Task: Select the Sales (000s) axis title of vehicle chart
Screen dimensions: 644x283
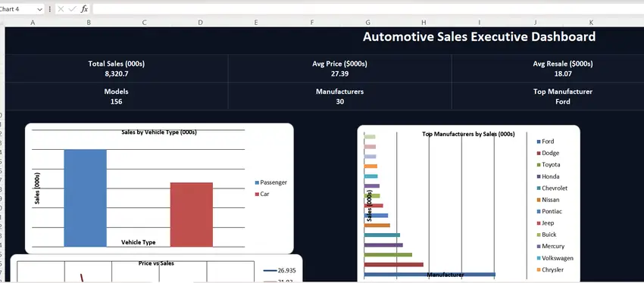Action: [x=37, y=188]
